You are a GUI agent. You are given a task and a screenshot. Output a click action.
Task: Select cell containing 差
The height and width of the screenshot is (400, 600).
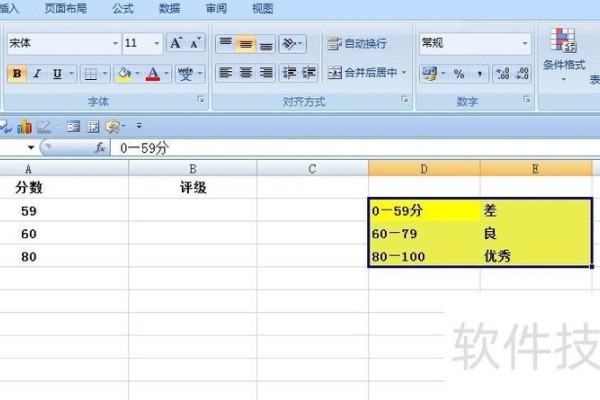536,210
